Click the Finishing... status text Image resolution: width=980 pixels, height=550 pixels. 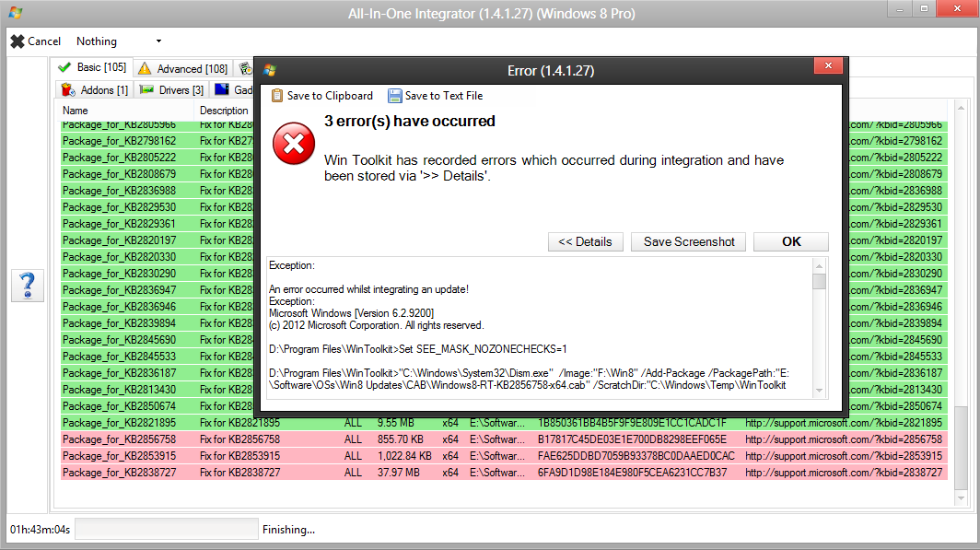289,530
